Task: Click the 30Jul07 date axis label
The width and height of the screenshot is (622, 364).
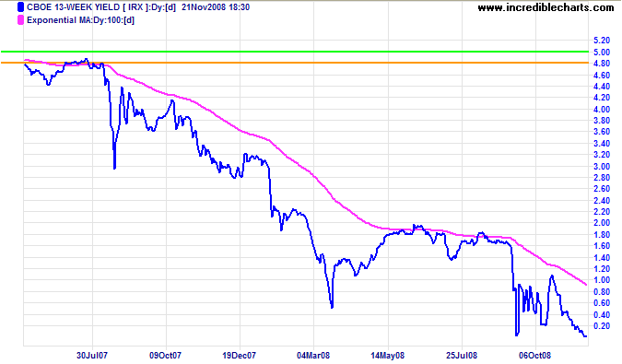Action: click(x=92, y=356)
